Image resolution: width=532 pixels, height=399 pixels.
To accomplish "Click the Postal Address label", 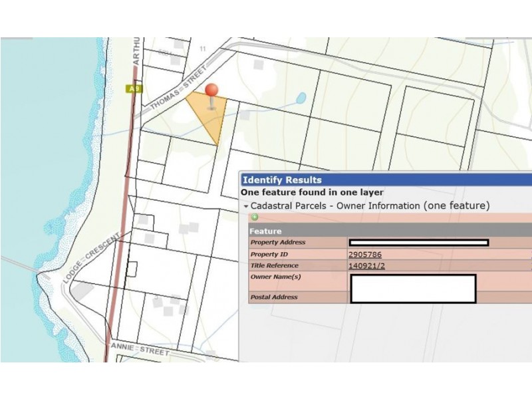I will pyautogui.click(x=274, y=297).
